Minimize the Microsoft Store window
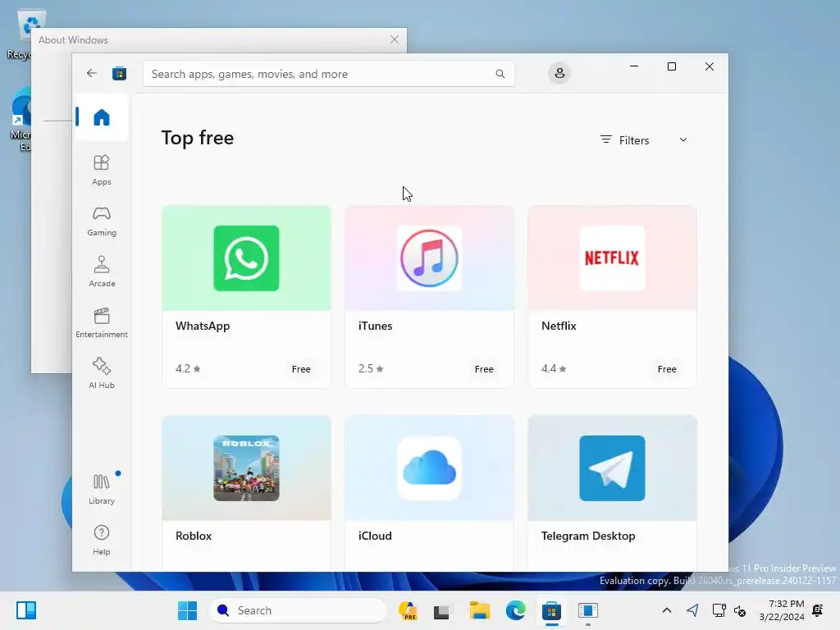The image size is (840, 630). [x=634, y=66]
